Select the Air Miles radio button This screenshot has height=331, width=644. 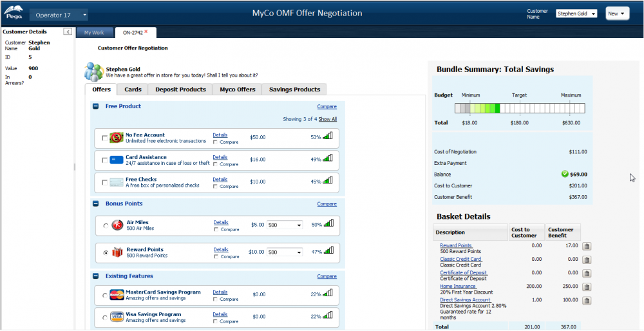(106, 225)
